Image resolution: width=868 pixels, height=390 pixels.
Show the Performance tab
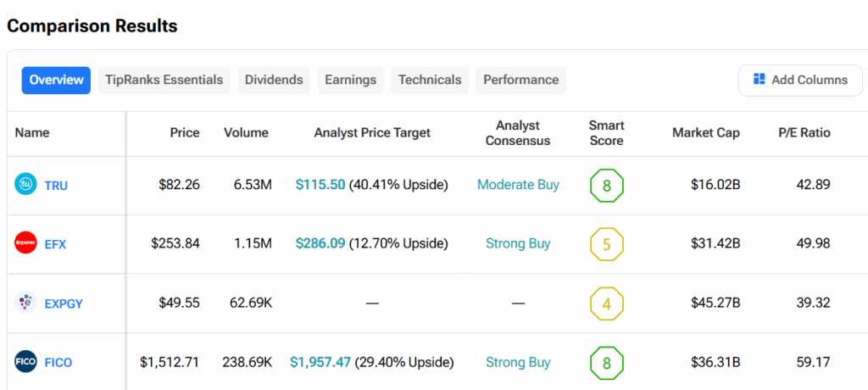pos(520,80)
